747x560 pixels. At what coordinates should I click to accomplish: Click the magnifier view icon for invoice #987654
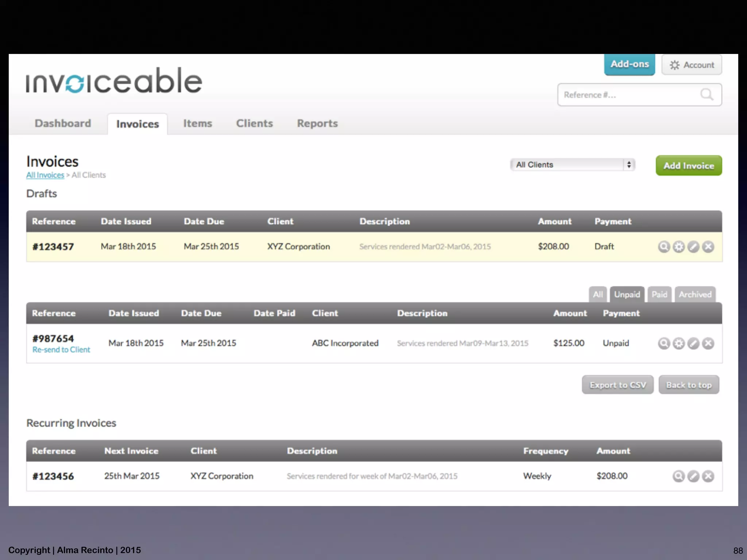[664, 343]
